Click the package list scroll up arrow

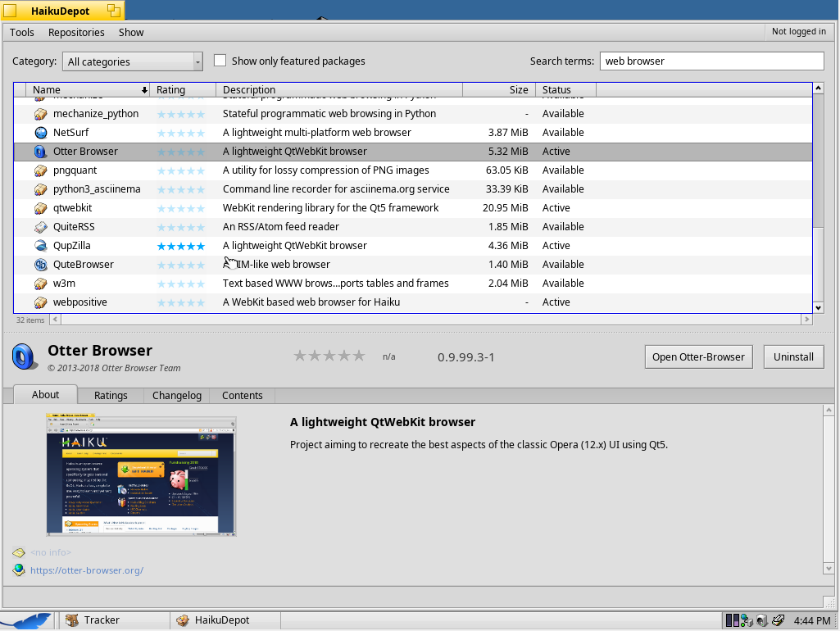point(818,88)
